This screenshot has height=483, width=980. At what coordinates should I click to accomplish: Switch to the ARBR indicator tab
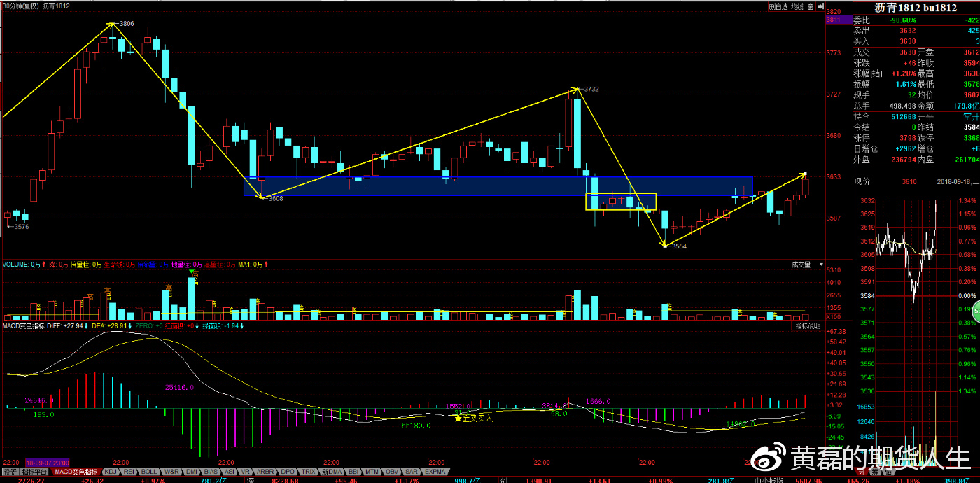coord(265,472)
